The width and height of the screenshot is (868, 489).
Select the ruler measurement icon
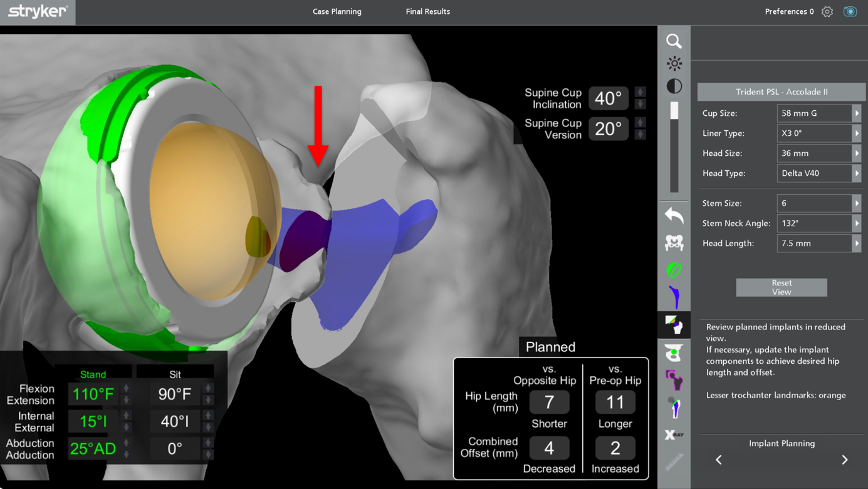coord(674,462)
